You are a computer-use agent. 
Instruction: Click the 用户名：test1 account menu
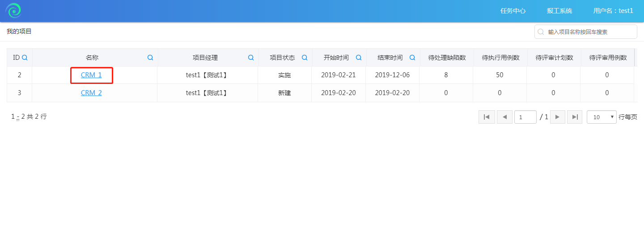coord(613,11)
